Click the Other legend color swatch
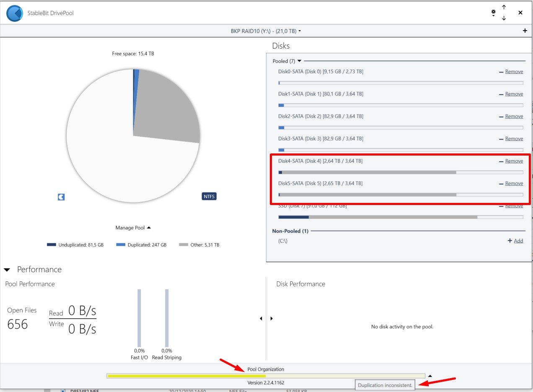533x392 pixels. tap(183, 245)
